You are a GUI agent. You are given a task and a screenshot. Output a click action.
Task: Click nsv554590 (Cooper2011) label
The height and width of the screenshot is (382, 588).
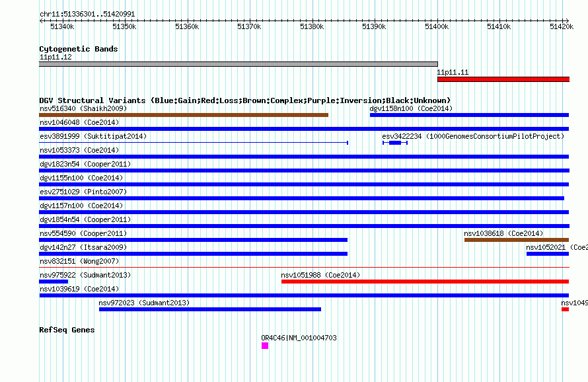tap(83, 233)
